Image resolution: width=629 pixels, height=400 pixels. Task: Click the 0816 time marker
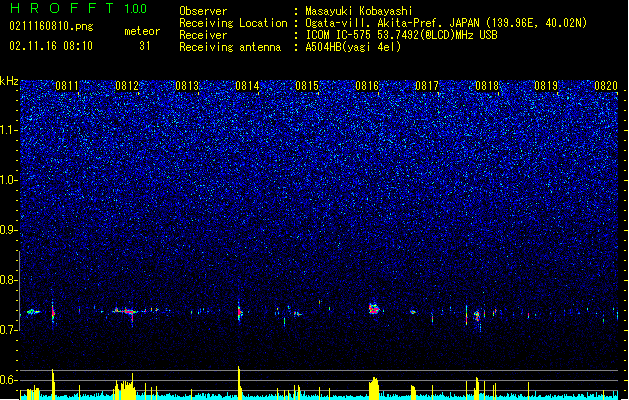click(367, 86)
